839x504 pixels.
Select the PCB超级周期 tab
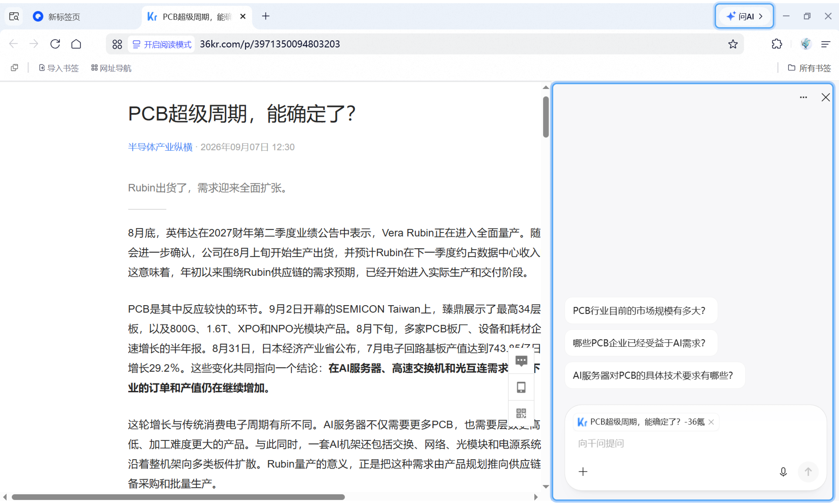[197, 16]
